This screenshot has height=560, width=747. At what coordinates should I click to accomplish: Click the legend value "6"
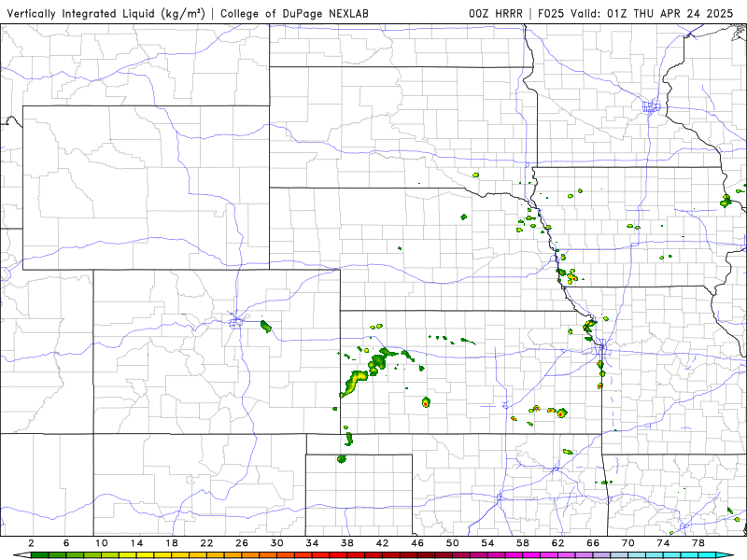point(66,543)
